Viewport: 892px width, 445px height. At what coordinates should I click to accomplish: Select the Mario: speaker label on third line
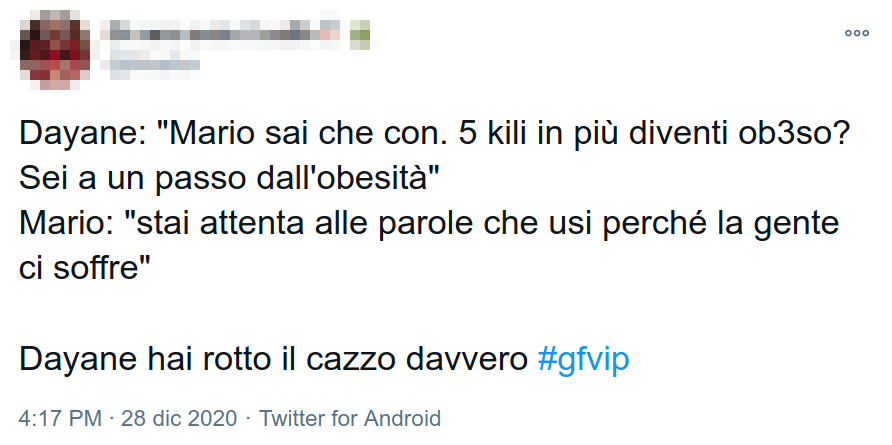pos(71,224)
